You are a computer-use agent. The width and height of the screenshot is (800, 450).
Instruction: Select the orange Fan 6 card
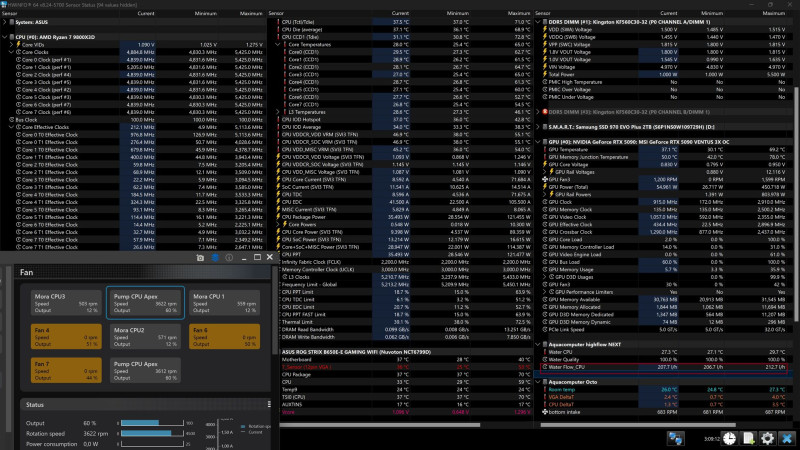224,337
